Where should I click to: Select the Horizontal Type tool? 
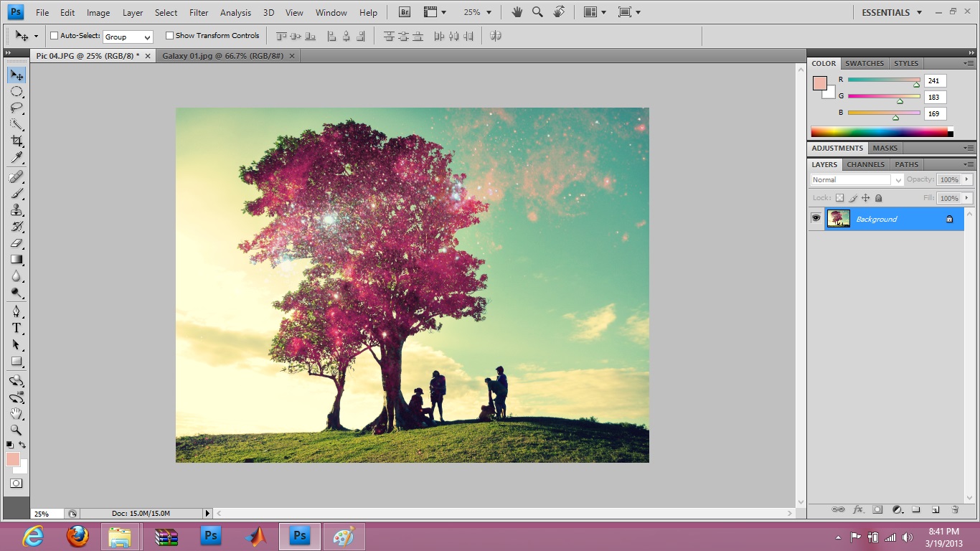[x=17, y=328]
